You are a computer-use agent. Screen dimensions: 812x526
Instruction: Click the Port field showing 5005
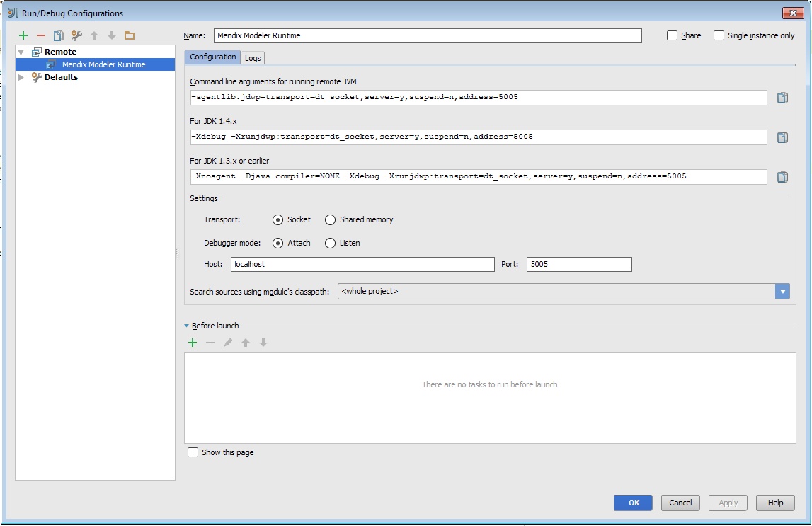580,265
